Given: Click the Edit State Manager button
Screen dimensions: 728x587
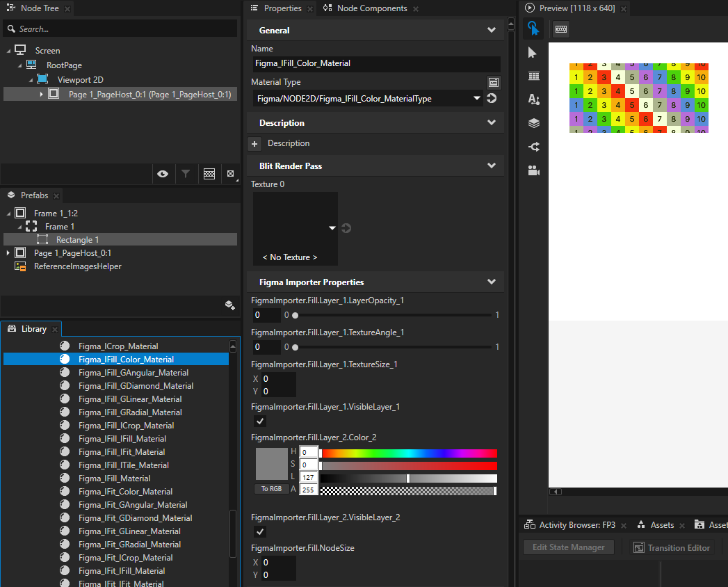Looking at the screenshot, I should [568, 547].
